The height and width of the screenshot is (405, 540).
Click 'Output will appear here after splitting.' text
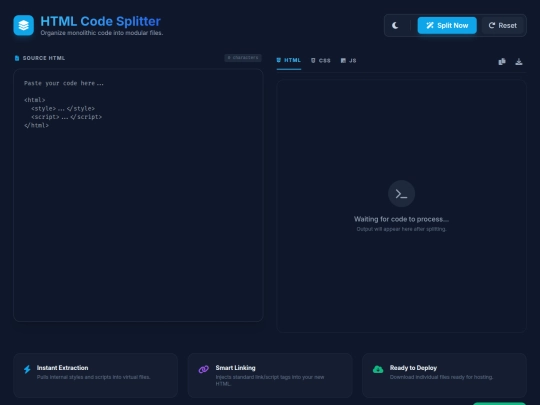coord(401,229)
